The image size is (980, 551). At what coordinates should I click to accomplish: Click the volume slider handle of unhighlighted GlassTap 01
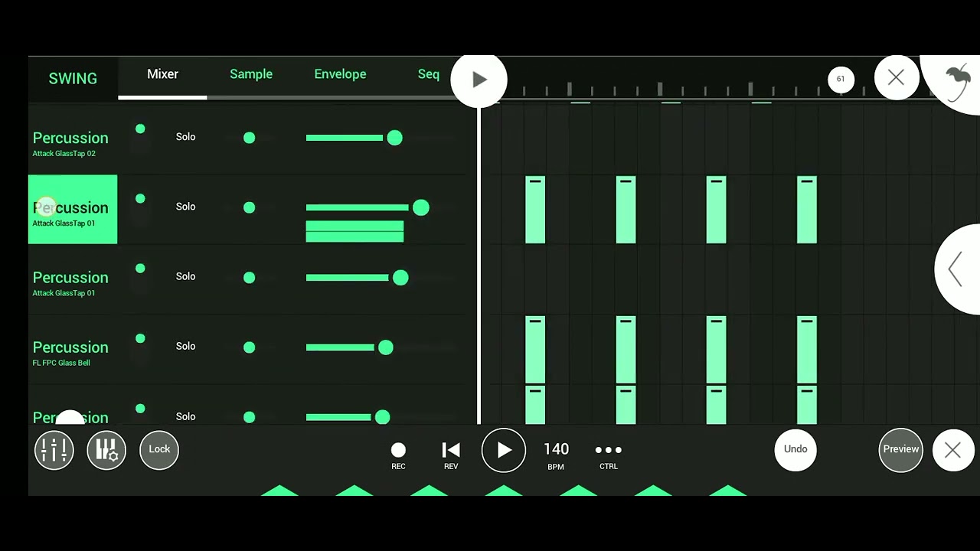[x=400, y=278]
